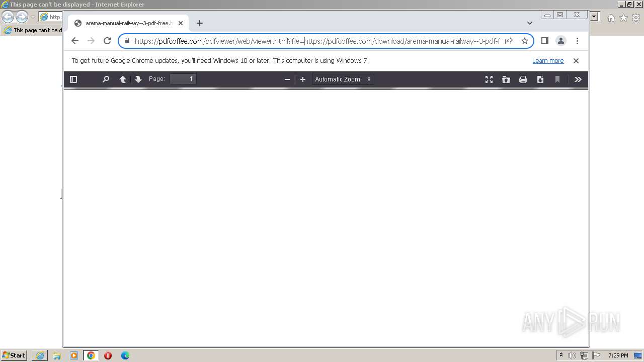Image resolution: width=644 pixels, height=362 pixels.
Task: Go to the next PDF page
Action: coord(138,79)
